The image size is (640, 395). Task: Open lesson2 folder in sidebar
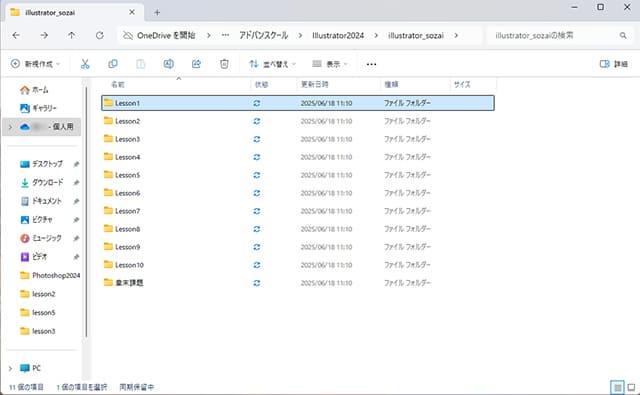(38, 294)
